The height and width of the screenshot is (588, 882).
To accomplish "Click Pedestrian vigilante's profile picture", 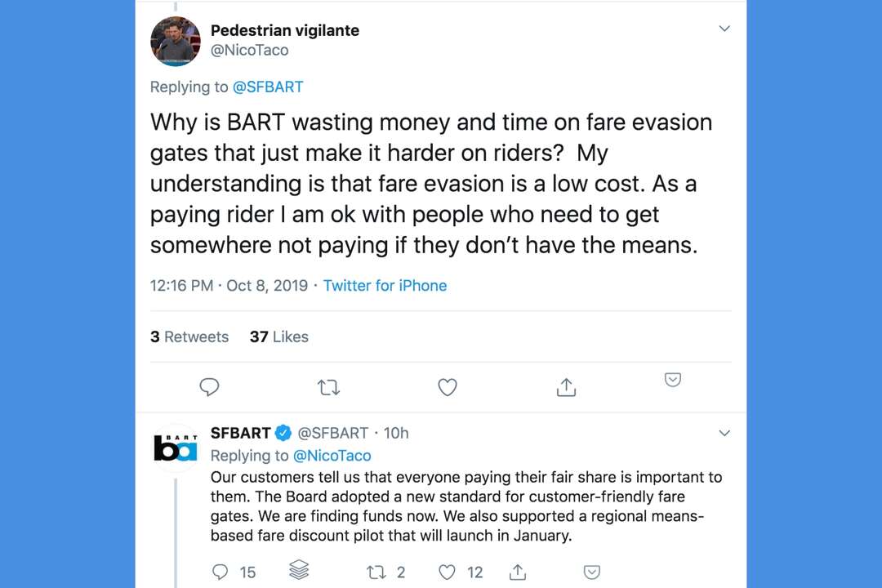I will click(175, 41).
